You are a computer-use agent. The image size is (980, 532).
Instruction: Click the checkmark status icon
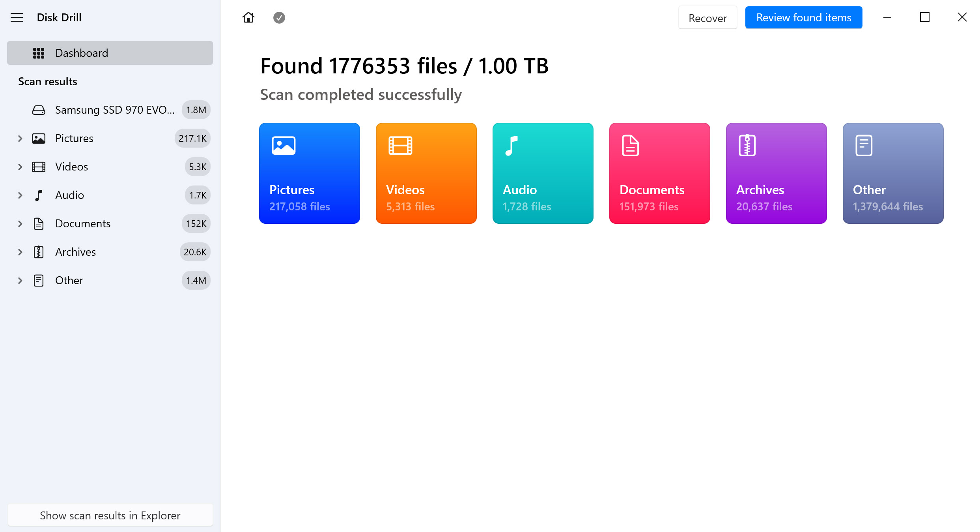[279, 18]
